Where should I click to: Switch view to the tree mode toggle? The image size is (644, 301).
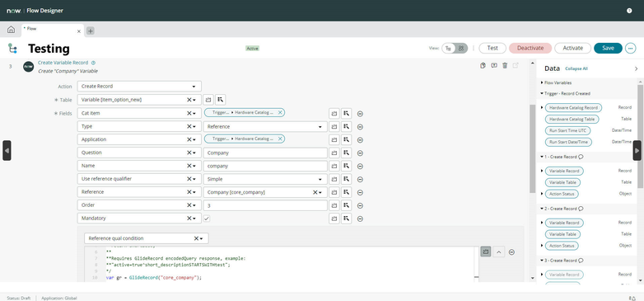point(449,48)
